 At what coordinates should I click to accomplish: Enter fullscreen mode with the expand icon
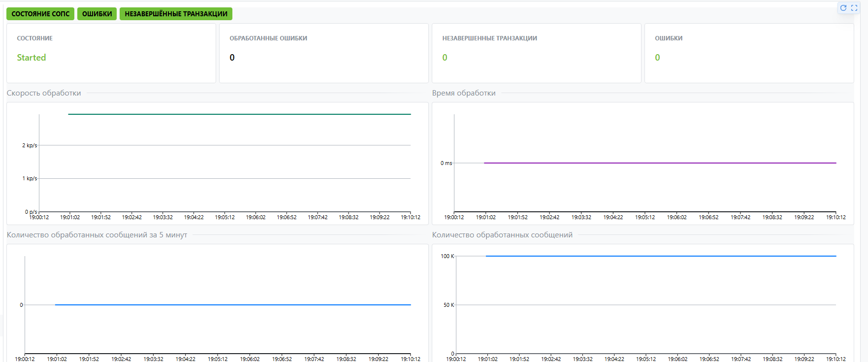854,8
